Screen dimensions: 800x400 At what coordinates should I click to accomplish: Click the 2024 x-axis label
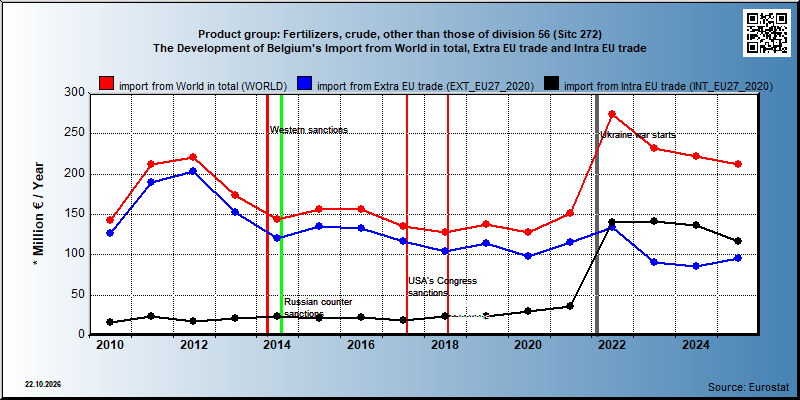695,345
